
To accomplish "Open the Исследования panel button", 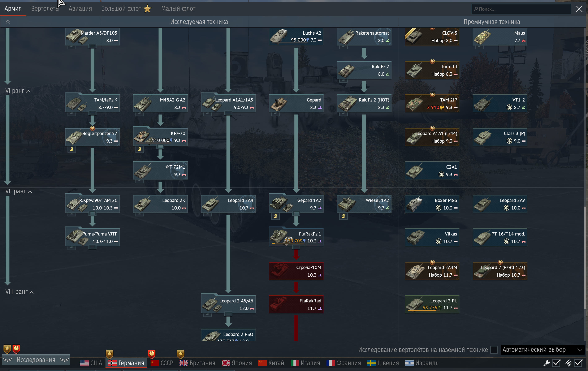I will coord(36,360).
